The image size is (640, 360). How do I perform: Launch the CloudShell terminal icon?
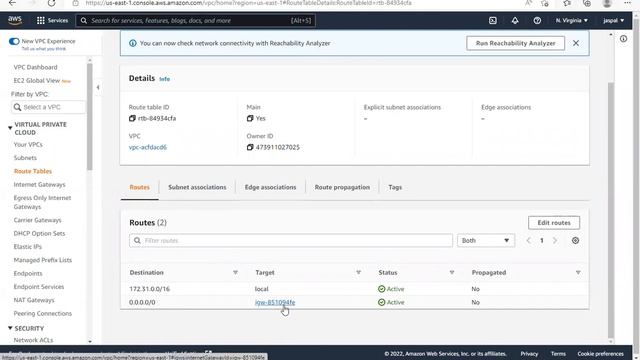click(493, 20)
